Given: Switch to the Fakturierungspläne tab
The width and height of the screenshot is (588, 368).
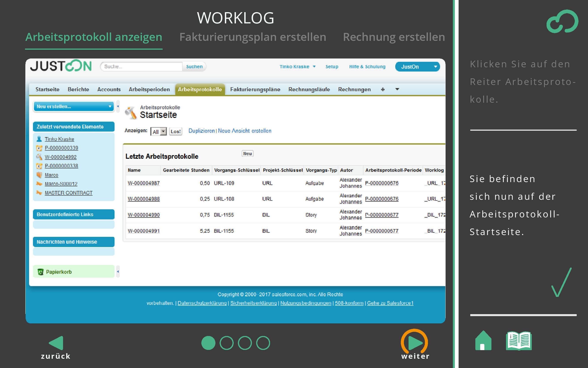Looking at the screenshot, I should tap(255, 89).
